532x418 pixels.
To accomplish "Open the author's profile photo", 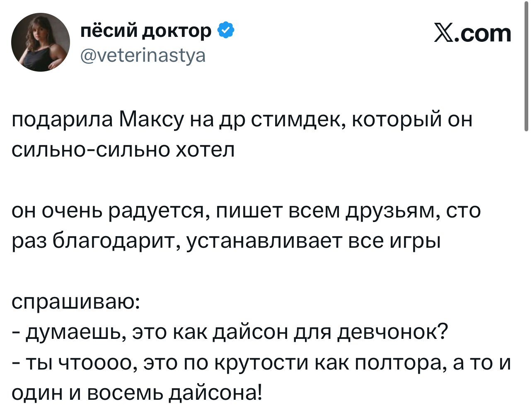I will point(41,42).
